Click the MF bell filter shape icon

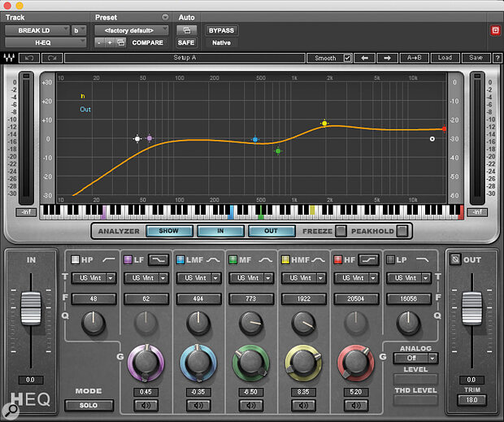tap(266, 259)
